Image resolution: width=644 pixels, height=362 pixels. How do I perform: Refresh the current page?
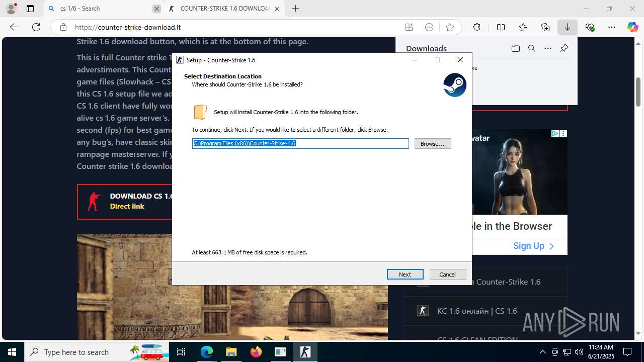pos(36,27)
